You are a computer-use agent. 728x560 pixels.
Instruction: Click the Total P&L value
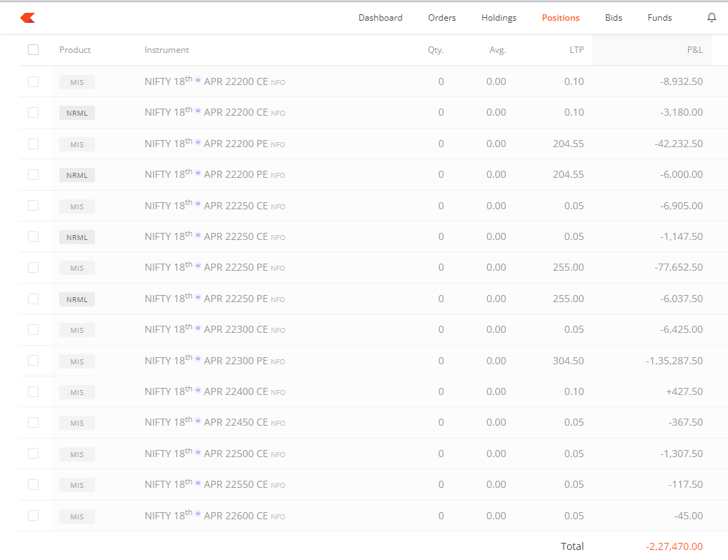click(x=673, y=546)
